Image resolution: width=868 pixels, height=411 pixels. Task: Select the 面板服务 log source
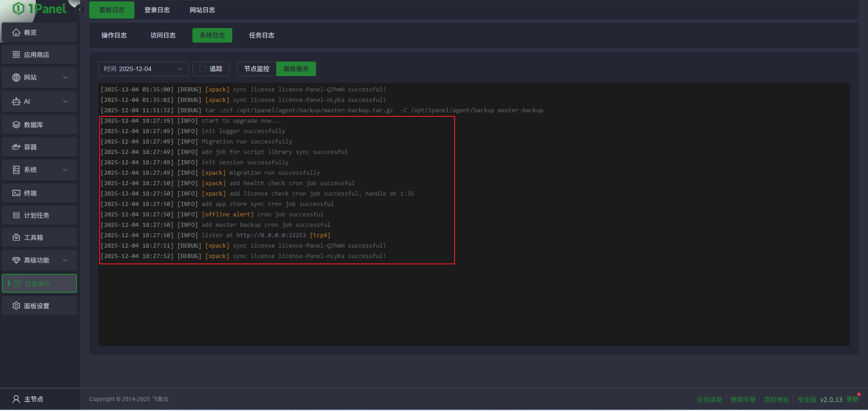296,69
